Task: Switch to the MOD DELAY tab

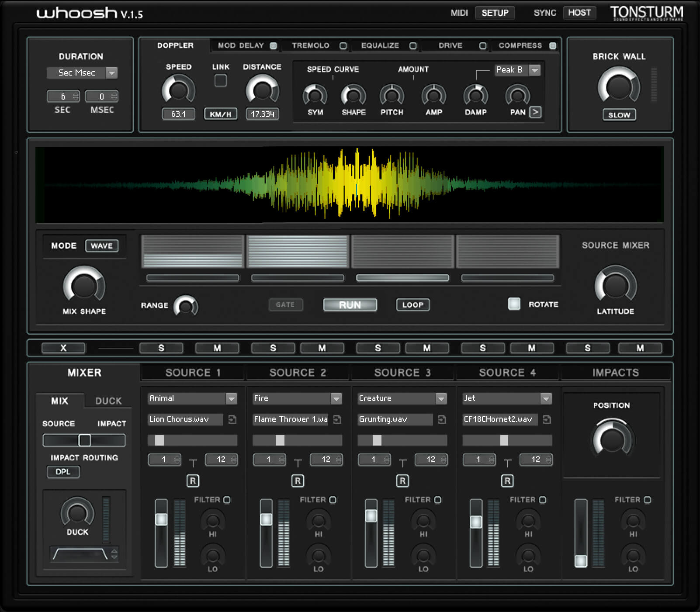Action: click(241, 45)
